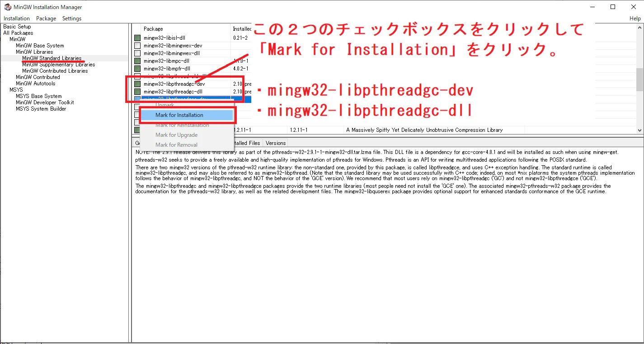Select MinGW Autotools in the tree
Image resolution: width=644 pixels, height=344 pixels.
[x=36, y=84]
